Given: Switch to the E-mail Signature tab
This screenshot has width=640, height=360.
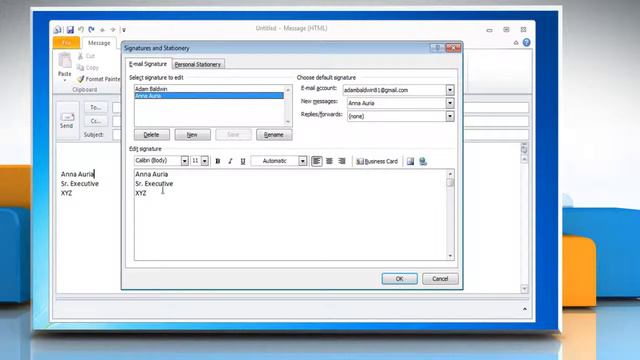Looking at the screenshot, I should 148,64.
